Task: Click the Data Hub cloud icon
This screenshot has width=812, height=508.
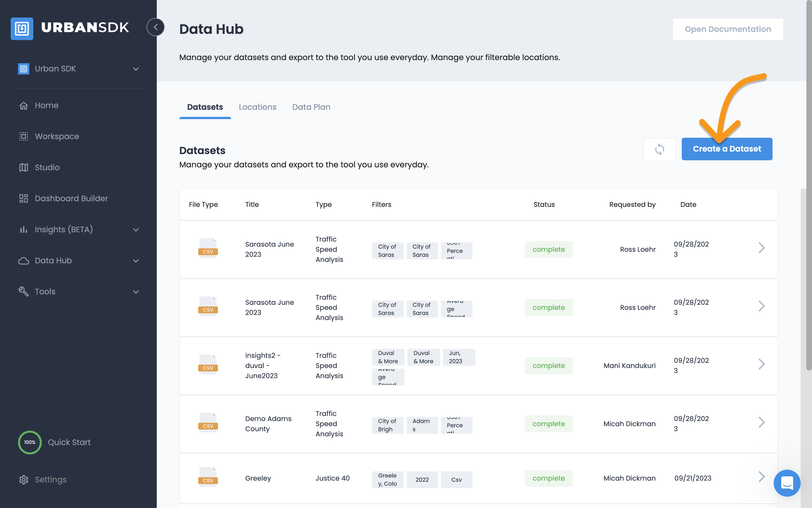Action: 23,261
